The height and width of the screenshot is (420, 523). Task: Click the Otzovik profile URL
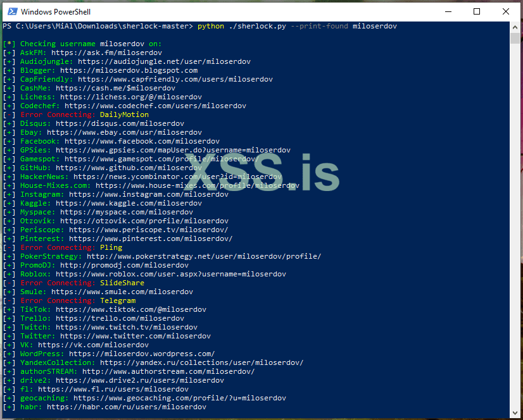tap(144, 221)
